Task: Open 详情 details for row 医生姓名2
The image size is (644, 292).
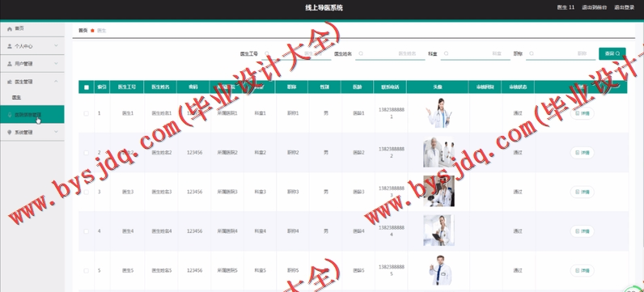Action: (x=582, y=152)
